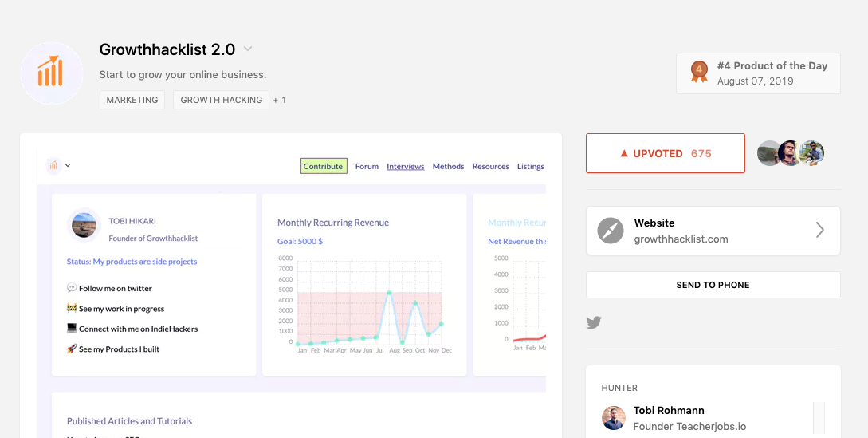Image resolution: width=868 pixels, height=438 pixels.
Task: Click the #4 Product of the Day medal icon
Action: click(x=699, y=72)
